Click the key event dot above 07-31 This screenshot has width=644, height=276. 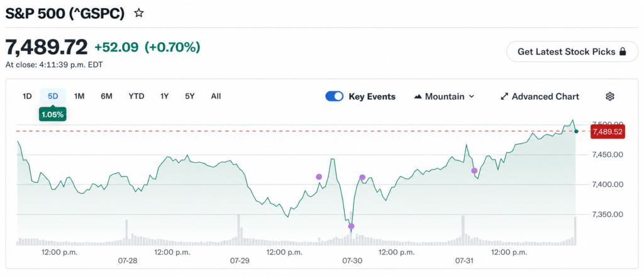474,170
